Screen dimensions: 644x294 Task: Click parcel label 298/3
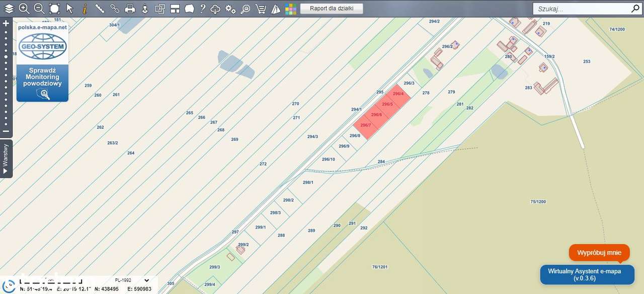pos(275,213)
